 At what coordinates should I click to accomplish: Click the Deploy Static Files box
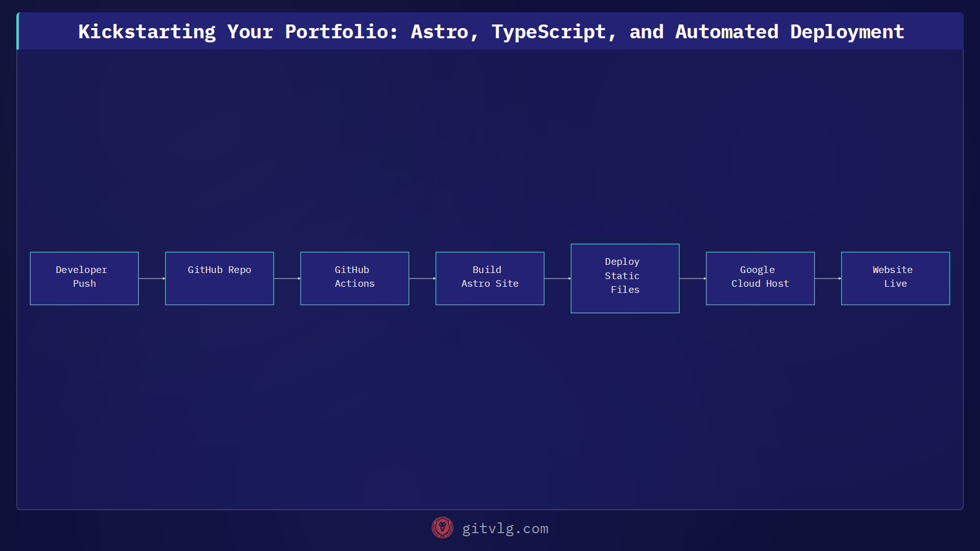pos(625,279)
